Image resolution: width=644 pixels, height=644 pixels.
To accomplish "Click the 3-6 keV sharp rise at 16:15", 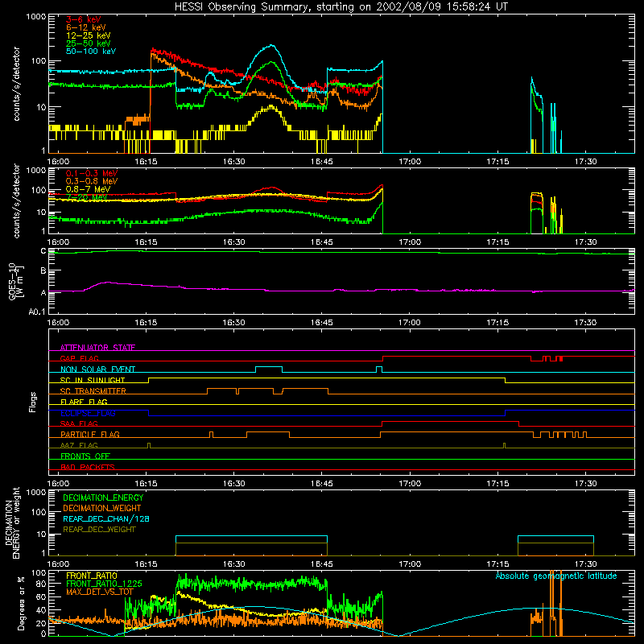I will (x=151, y=101).
